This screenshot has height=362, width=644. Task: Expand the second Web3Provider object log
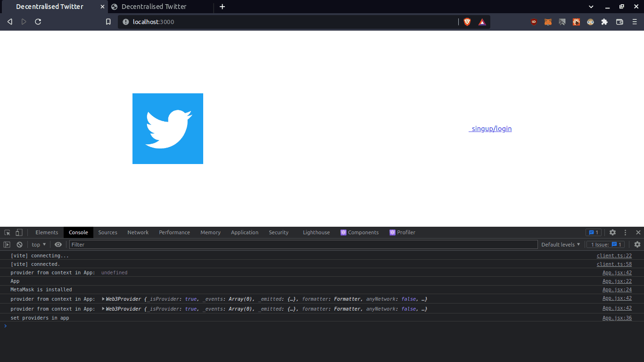pos(103,309)
